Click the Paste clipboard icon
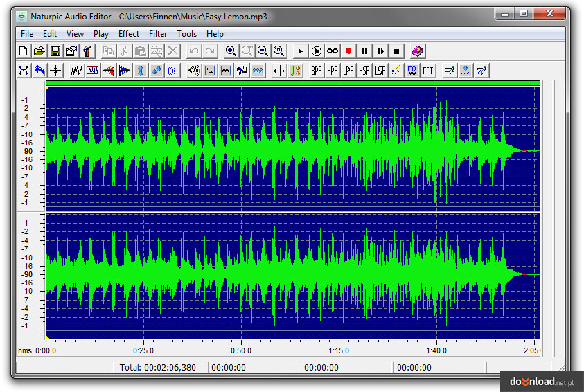 pos(141,51)
